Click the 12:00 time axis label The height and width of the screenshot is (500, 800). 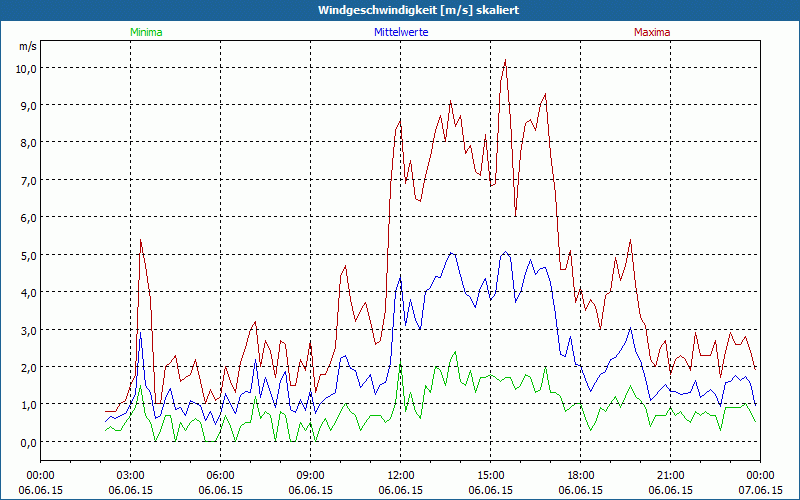tap(401, 476)
